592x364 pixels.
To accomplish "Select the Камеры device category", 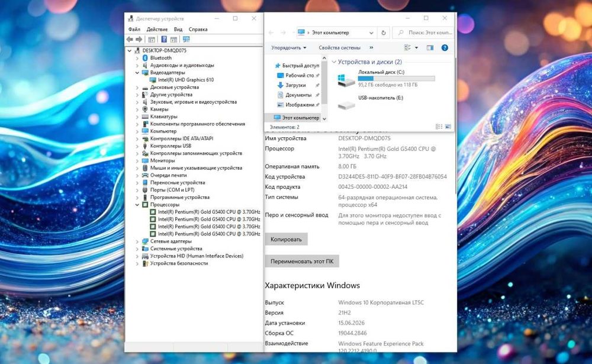I will pyautogui.click(x=159, y=109).
